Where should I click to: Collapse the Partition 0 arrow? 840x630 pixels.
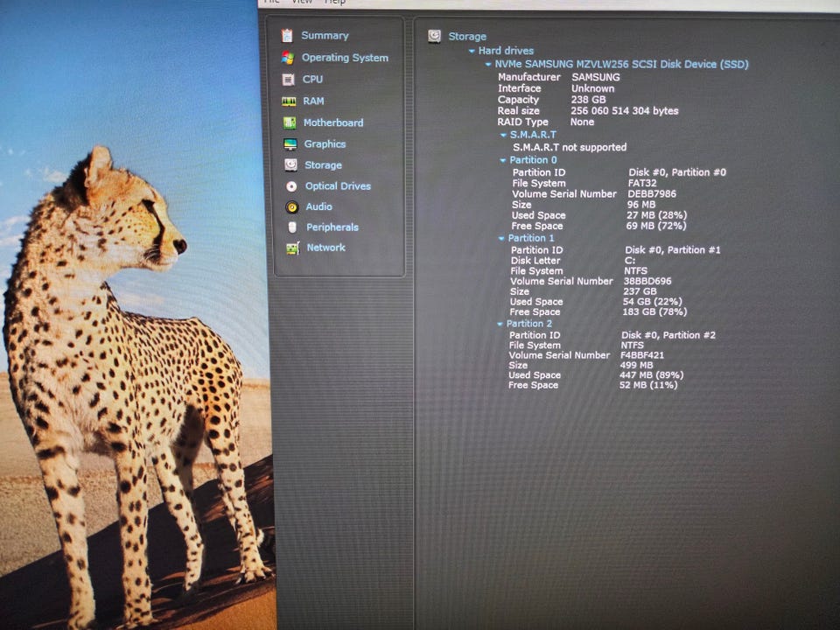click(x=502, y=160)
